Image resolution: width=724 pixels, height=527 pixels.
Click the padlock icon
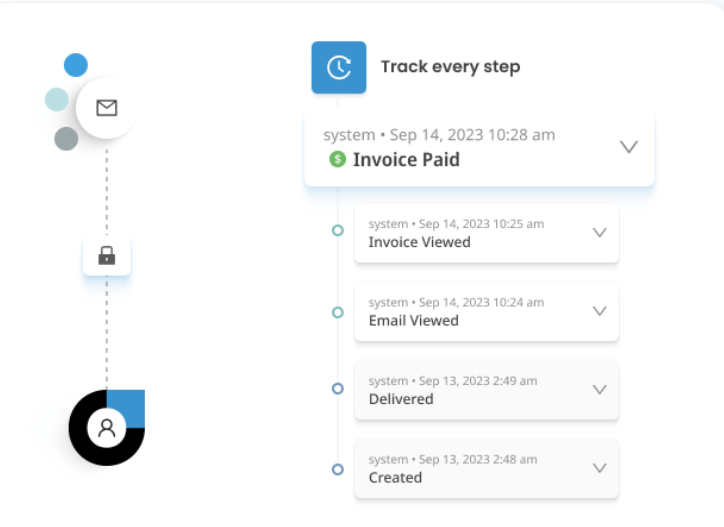point(106,257)
